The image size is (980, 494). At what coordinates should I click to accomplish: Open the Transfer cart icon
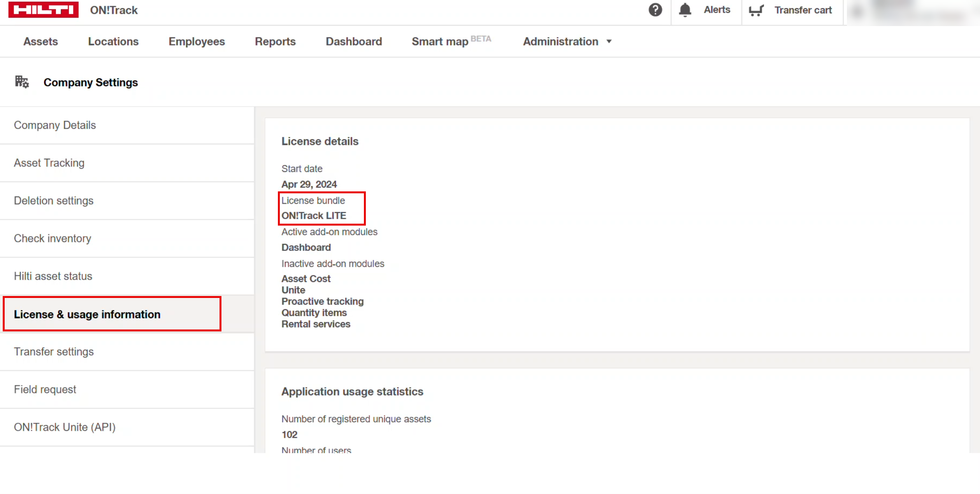tap(756, 10)
